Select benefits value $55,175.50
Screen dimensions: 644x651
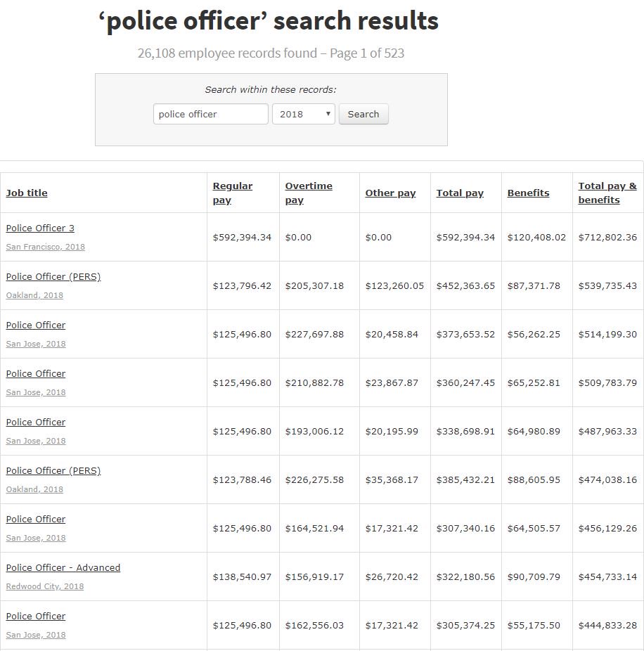point(534,625)
